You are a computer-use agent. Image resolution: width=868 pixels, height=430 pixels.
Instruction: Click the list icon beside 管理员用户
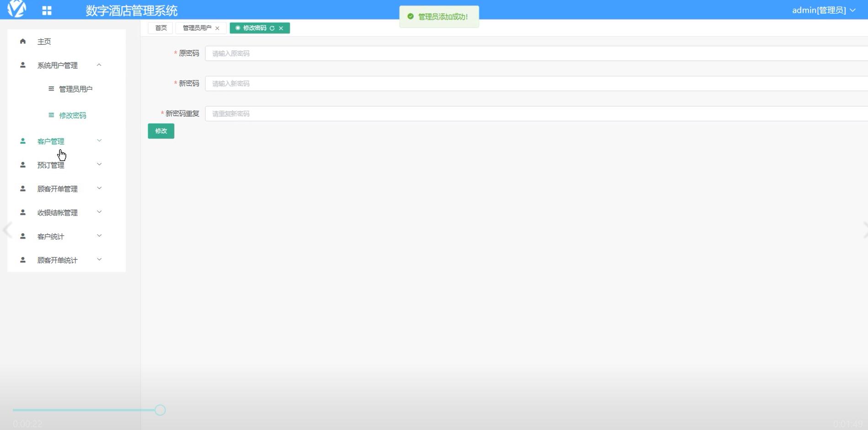[x=51, y=89]
